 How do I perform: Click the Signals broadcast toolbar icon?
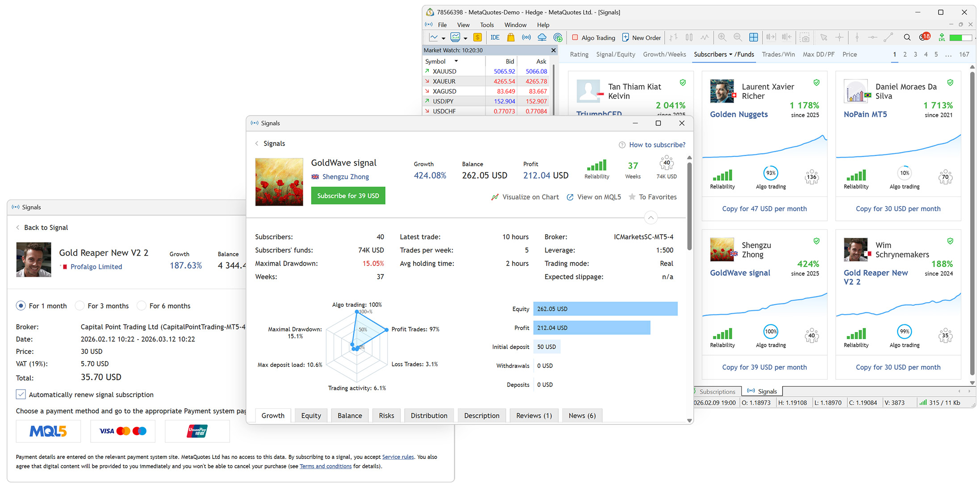[x=526, y=37]
